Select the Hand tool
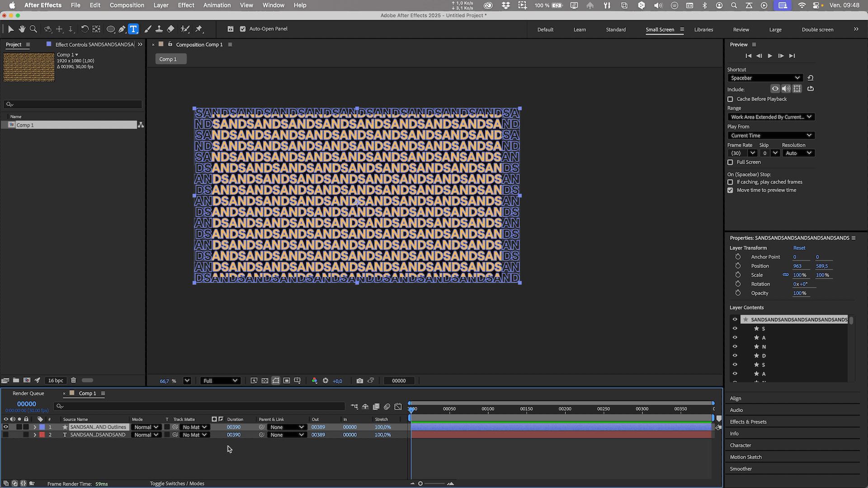Viewport: 868px width, 488px height. pos(22,29)
